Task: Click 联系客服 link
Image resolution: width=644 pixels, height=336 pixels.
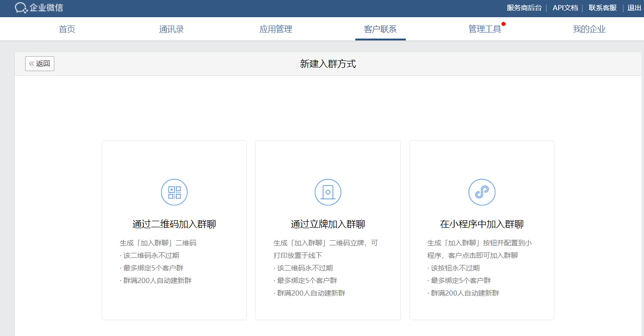Action: point(603,7)
